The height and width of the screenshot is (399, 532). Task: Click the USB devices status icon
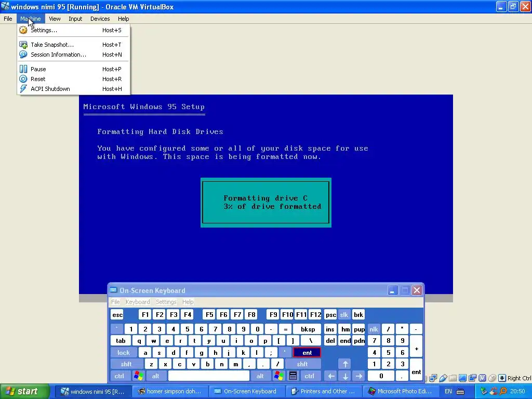pyautogui.click(x=443, y=378)
